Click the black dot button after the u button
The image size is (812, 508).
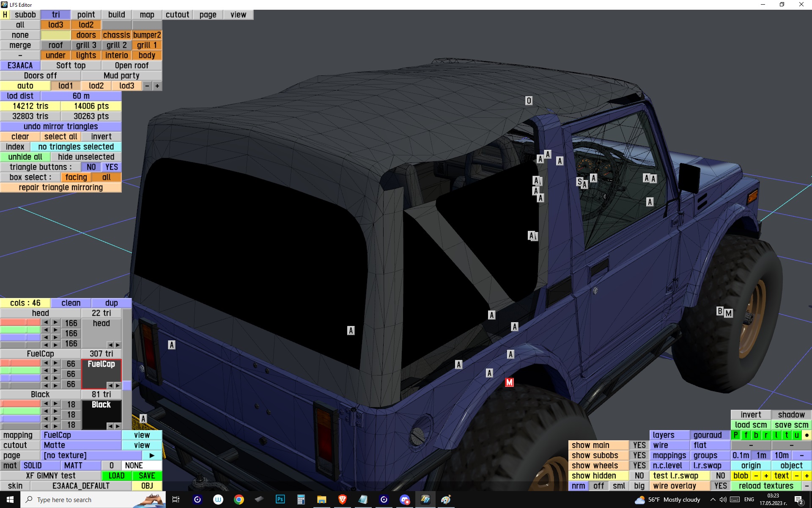tap(807, 435)
